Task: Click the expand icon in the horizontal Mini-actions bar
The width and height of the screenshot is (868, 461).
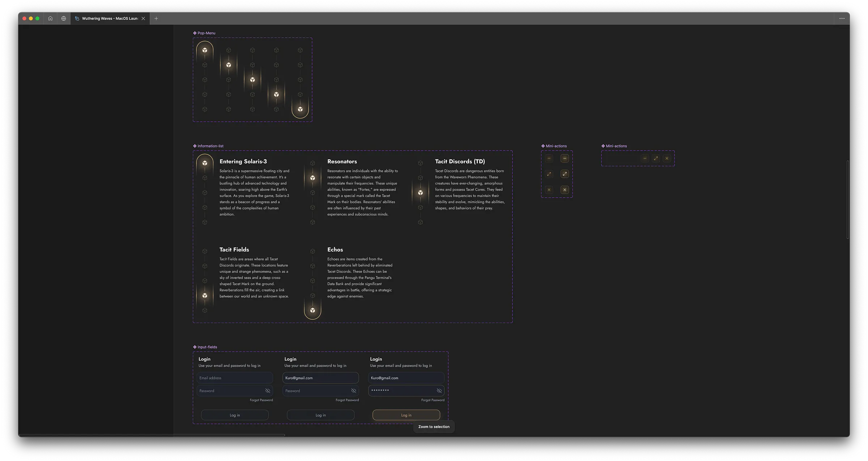Action: point(656,158)
